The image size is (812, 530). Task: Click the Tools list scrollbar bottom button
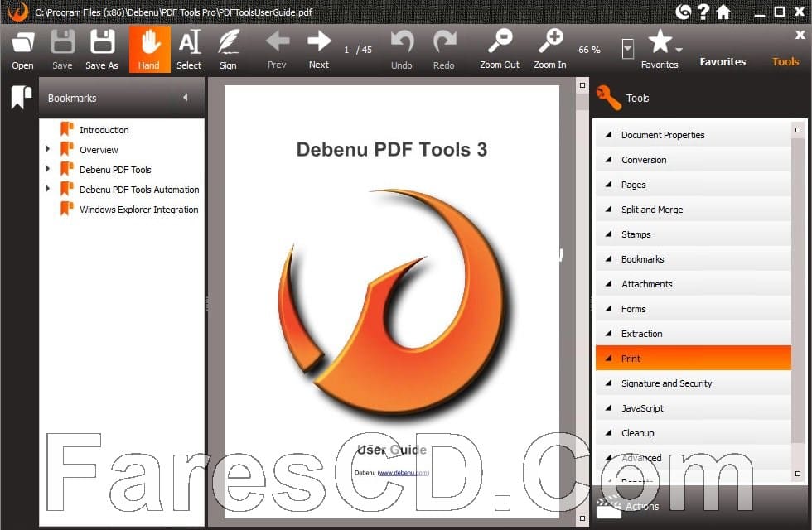click(797, 474)
